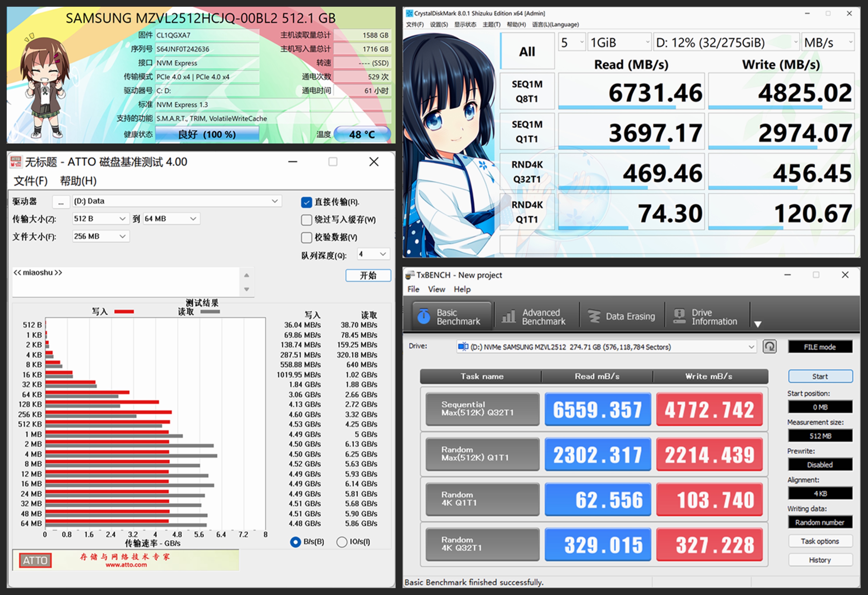
Task: Uncheck 直接传输(R) in ATTO
Action: click(306, 202)
